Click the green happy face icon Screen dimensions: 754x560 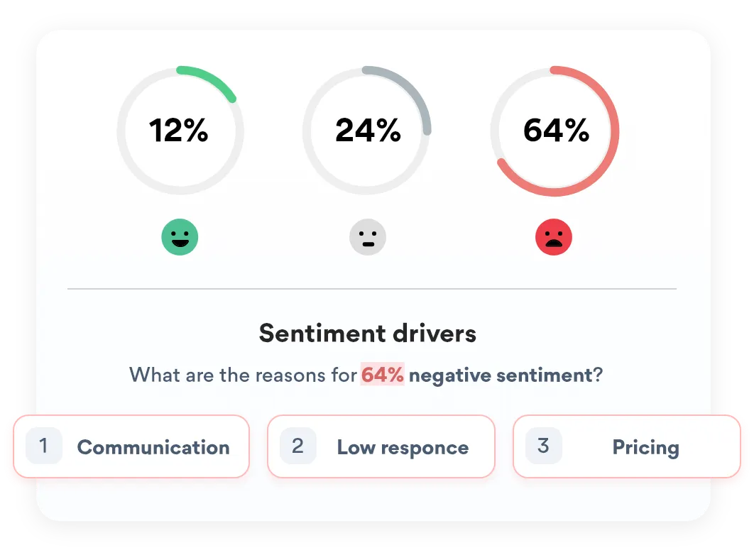(180, 237)
